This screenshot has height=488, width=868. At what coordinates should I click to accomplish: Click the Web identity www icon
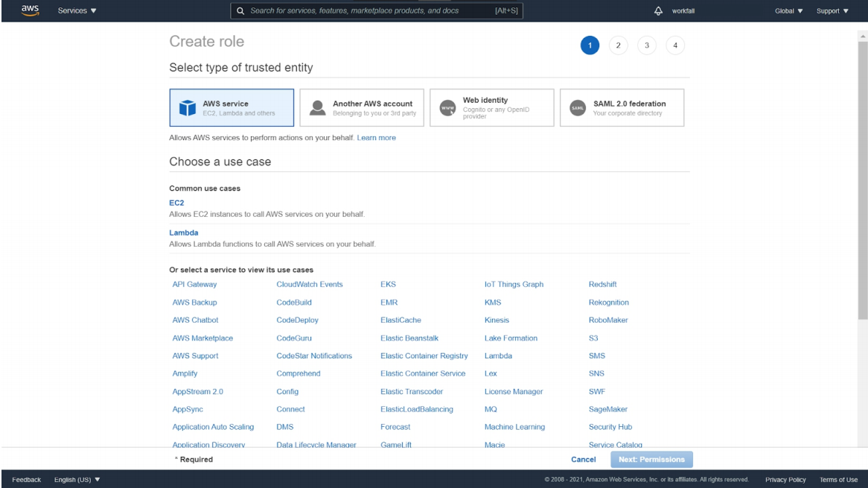click(447, 107)
